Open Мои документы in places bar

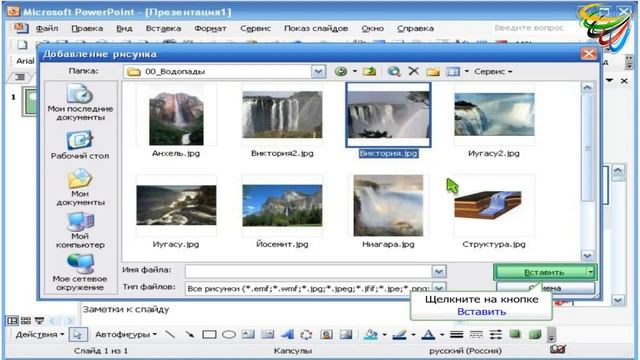(80, 188)
